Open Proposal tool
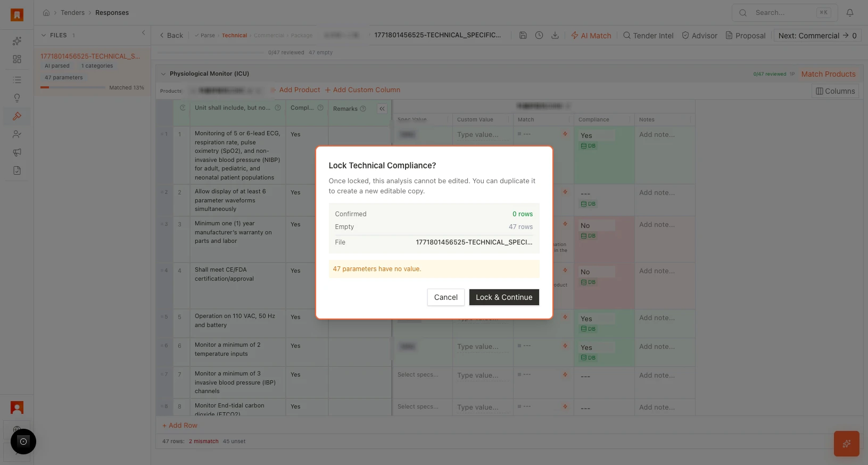 [x=746, y=36]
